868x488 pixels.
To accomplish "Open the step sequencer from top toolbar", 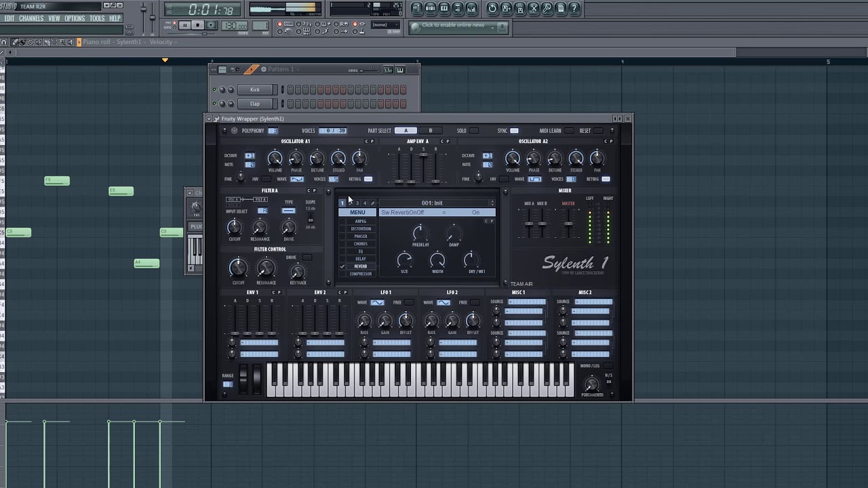I will click(430, 9).
